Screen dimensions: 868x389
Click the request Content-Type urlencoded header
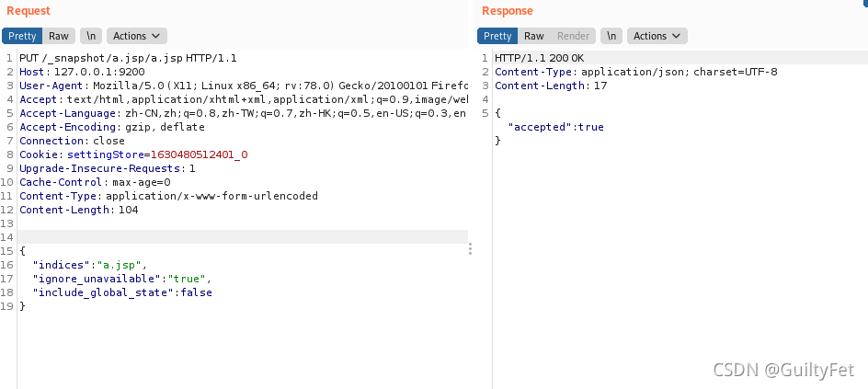point(169,197)
